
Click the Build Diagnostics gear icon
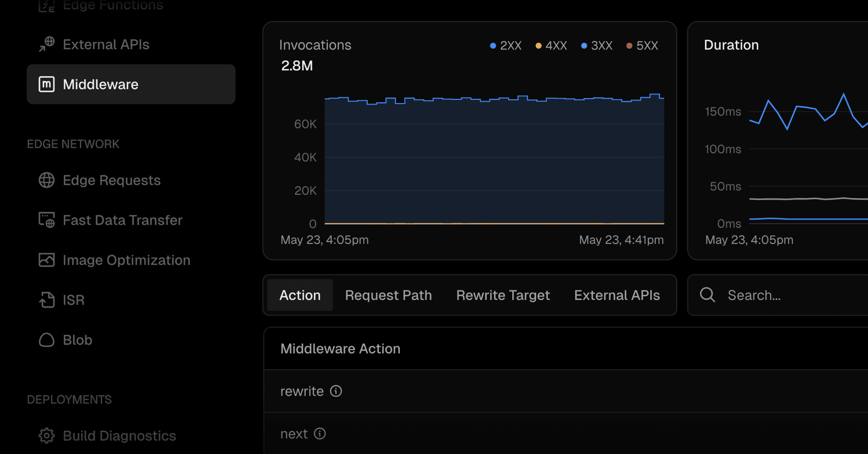click(47, 436)
